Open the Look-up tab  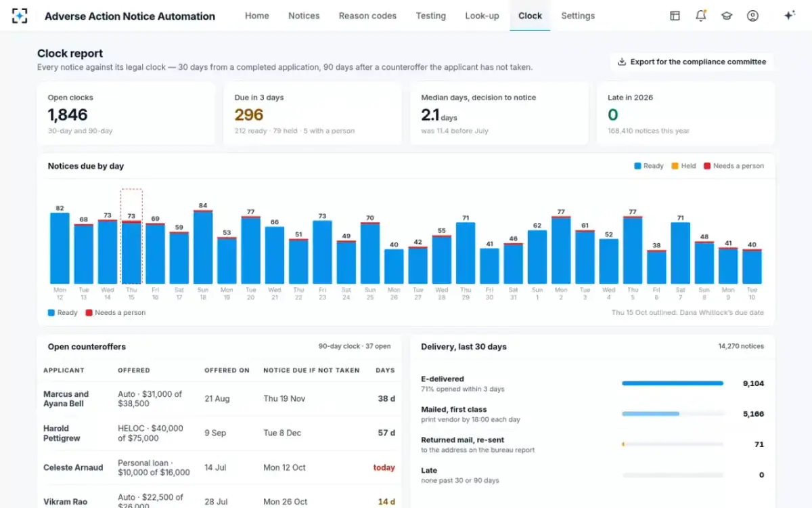[482, 16]
